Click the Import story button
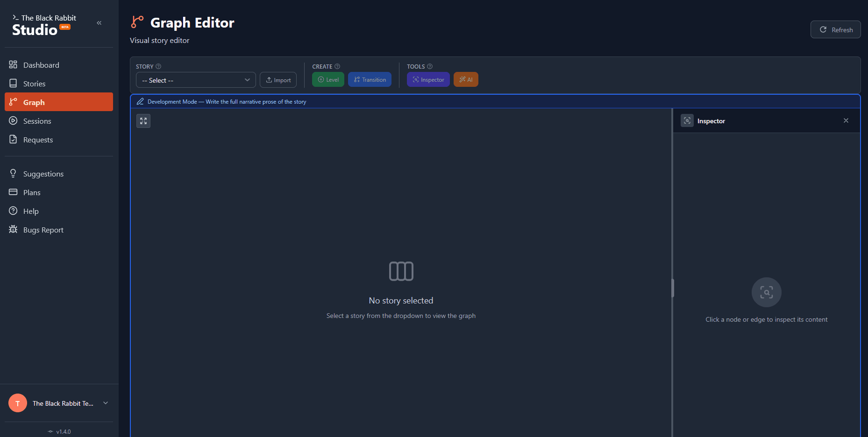 pos(278,80)
